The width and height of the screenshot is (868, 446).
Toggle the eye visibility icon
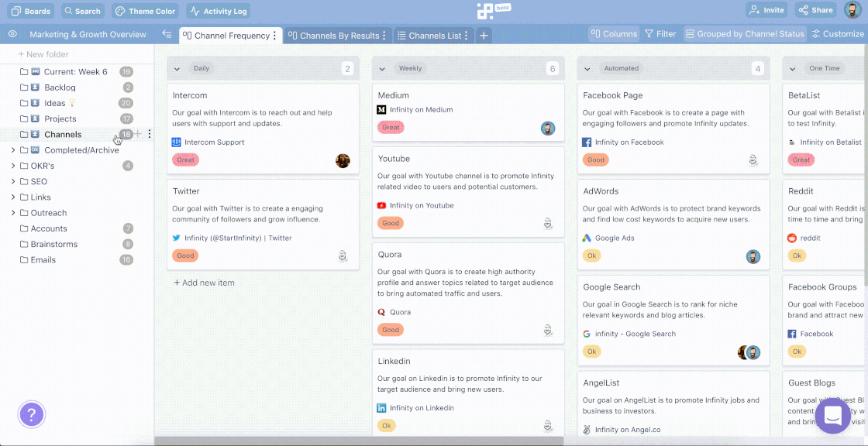(12, 34)
